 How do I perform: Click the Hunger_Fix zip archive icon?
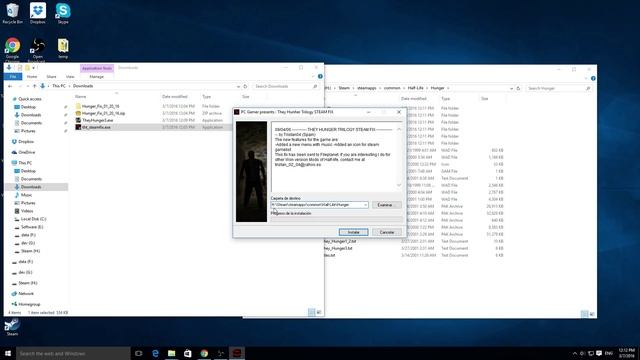click(78, 113)
